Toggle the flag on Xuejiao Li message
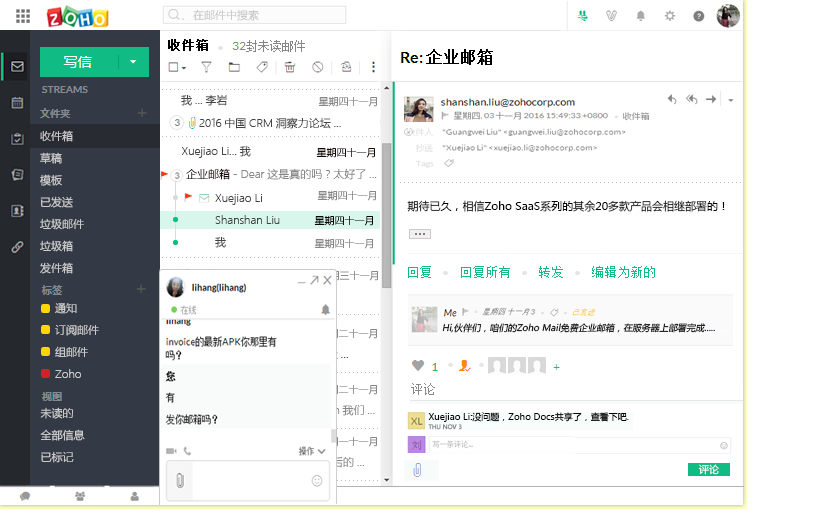The image size is (816, 515). point(188,197)
